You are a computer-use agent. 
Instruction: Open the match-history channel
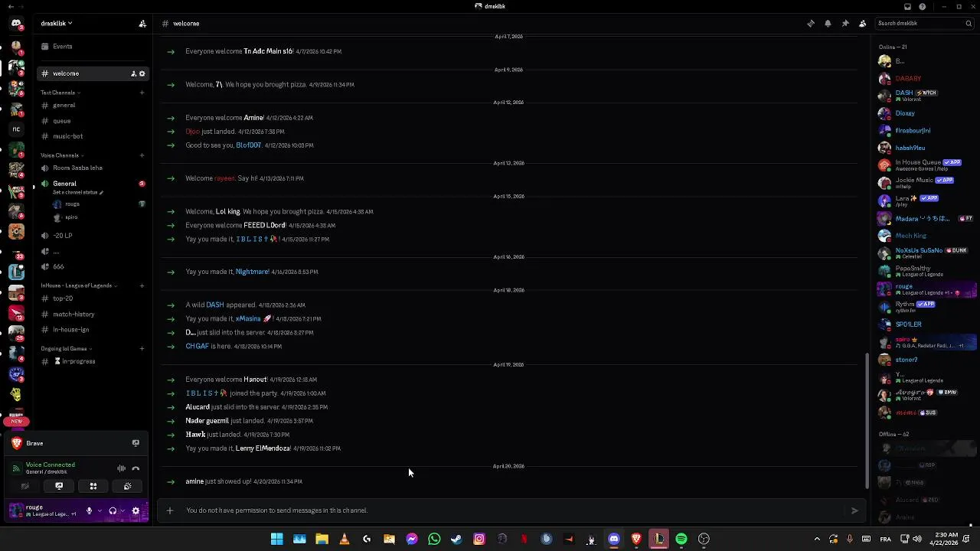click(92, 314)
